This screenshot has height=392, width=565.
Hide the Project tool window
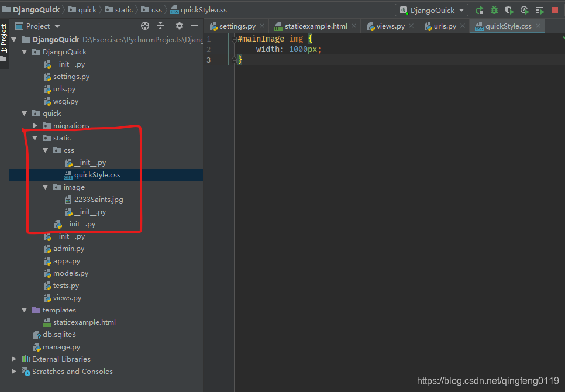tap(195, 26)
